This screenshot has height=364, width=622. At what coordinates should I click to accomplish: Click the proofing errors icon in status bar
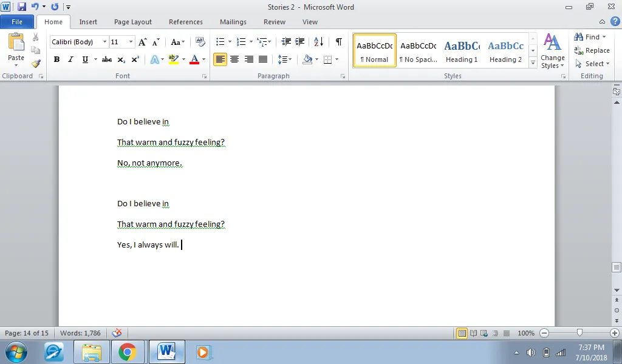point(117,333)
